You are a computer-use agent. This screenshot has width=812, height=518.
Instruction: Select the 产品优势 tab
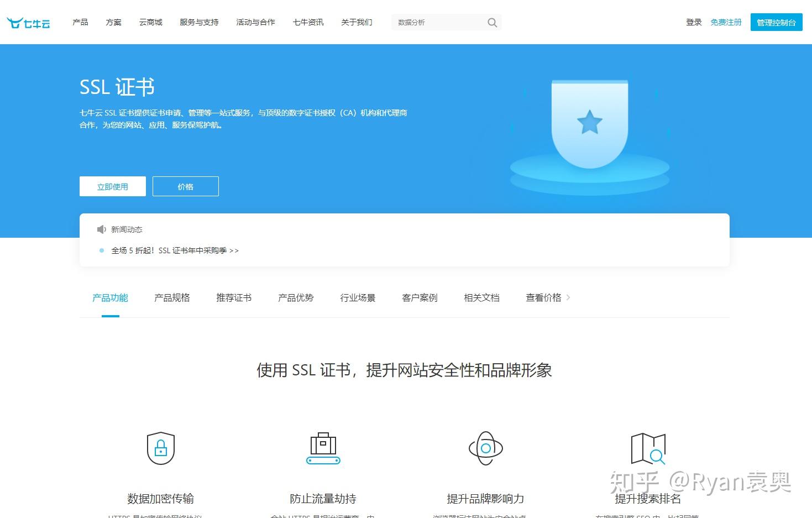click(296, 298)
